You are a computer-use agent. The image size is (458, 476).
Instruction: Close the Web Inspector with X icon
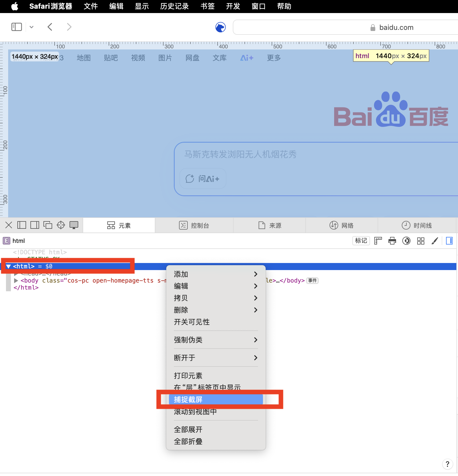9,225
